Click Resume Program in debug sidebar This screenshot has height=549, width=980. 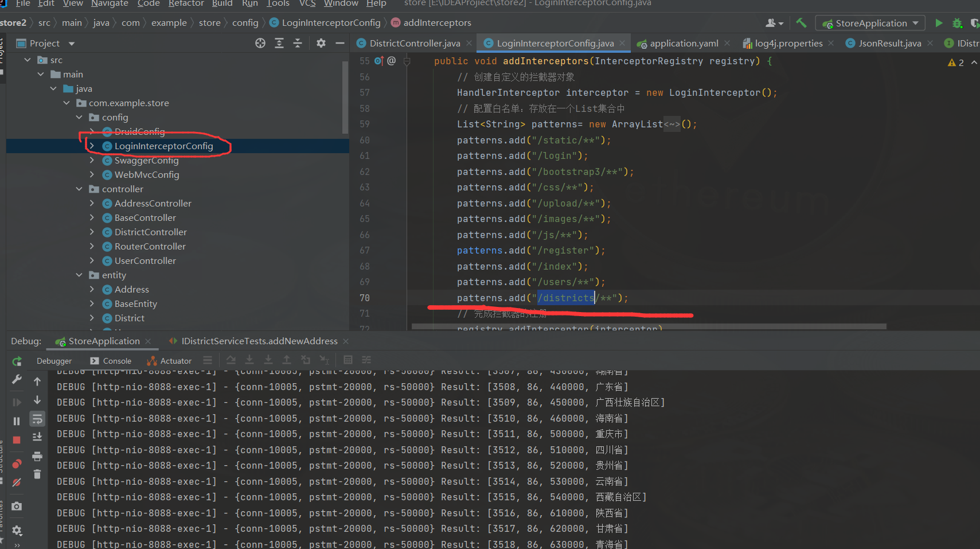(x=17, y=402)
